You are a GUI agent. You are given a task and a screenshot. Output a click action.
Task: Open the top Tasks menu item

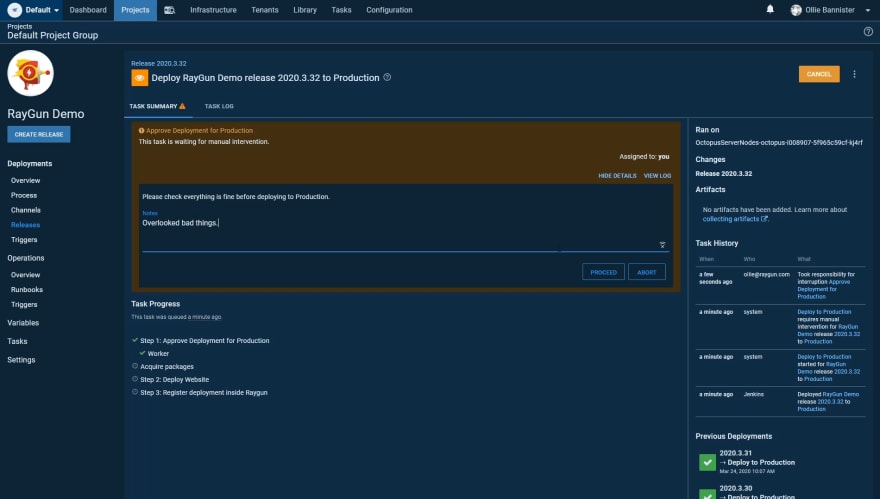pos(341,10)
